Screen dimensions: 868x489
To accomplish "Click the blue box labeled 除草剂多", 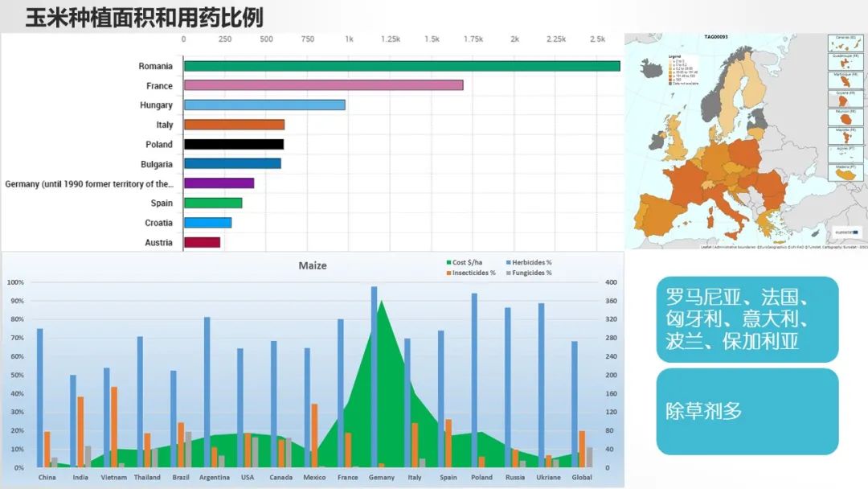I will [747, 412].
